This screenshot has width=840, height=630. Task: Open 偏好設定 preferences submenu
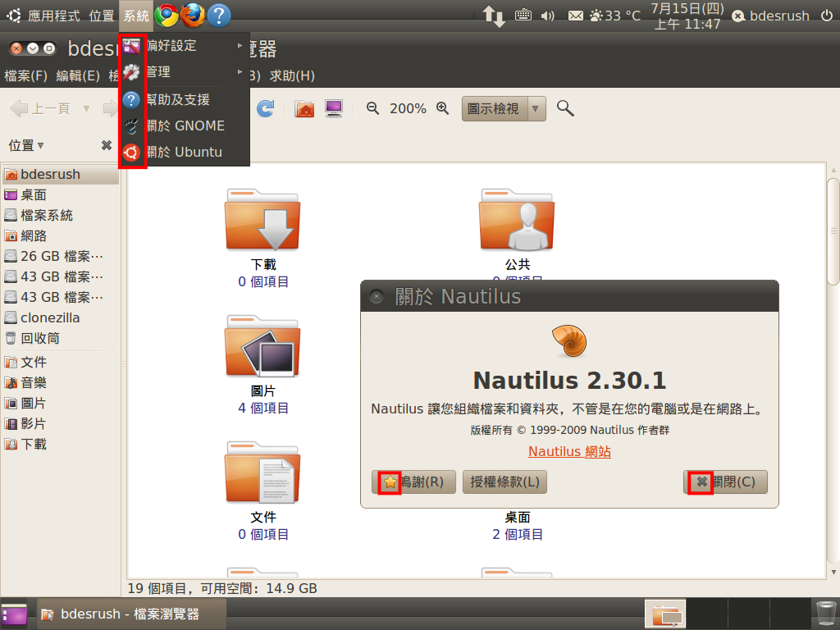click(185, 46)
